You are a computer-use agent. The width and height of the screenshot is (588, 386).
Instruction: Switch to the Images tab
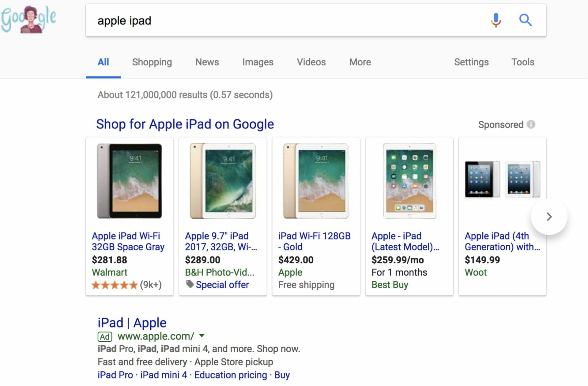258,62
